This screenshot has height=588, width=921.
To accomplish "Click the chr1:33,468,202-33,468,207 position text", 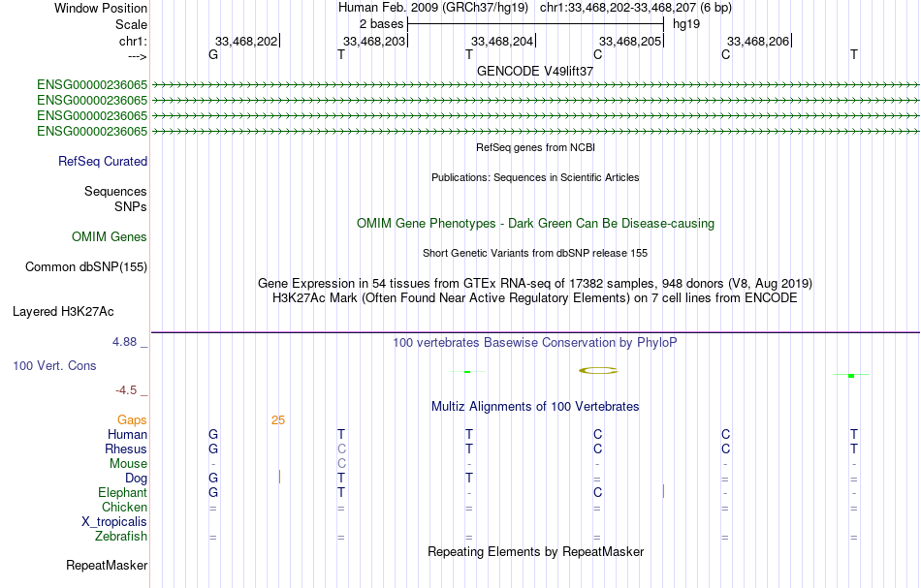I will (636, 8).
